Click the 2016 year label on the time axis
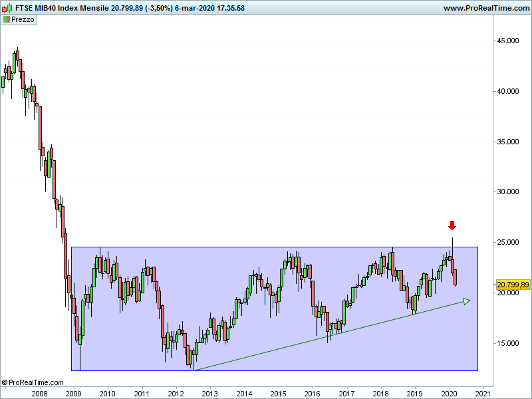 [312, 394]
